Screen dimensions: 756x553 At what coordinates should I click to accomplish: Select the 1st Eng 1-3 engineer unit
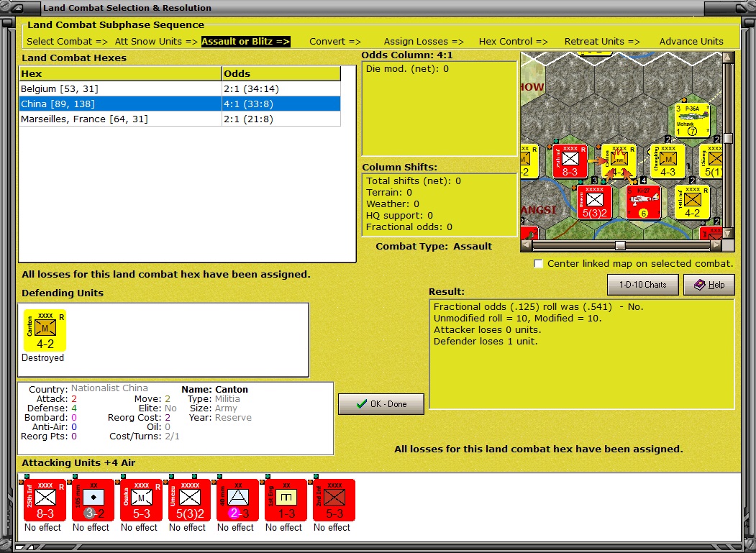(286, 500)
